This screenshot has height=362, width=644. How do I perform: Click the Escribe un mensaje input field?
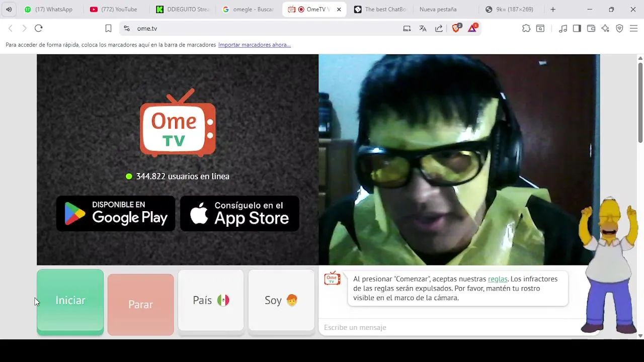tap(450, 327)
